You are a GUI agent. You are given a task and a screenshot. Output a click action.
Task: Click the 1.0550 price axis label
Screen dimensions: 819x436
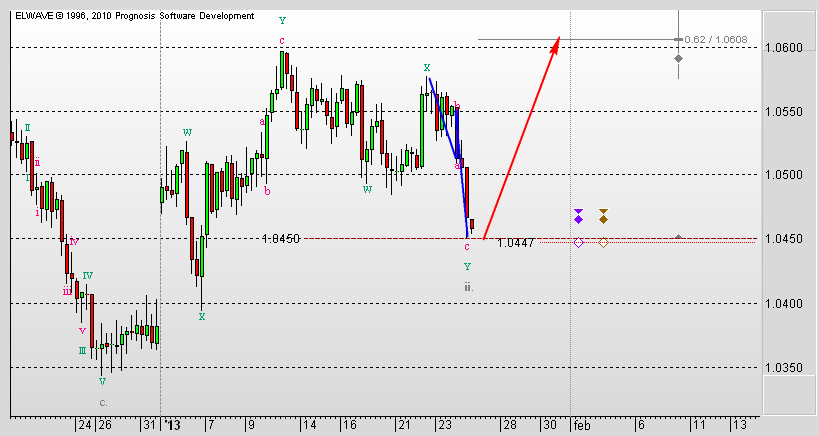click(783, 111)
